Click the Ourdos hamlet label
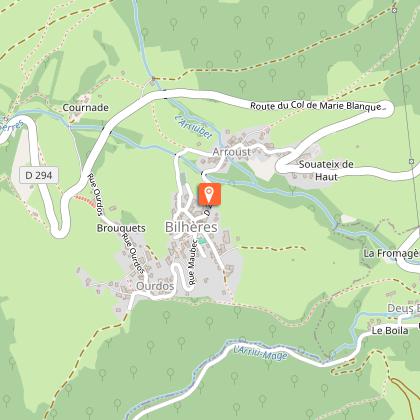This screenshot has width=420, height=420. [155, 286]
